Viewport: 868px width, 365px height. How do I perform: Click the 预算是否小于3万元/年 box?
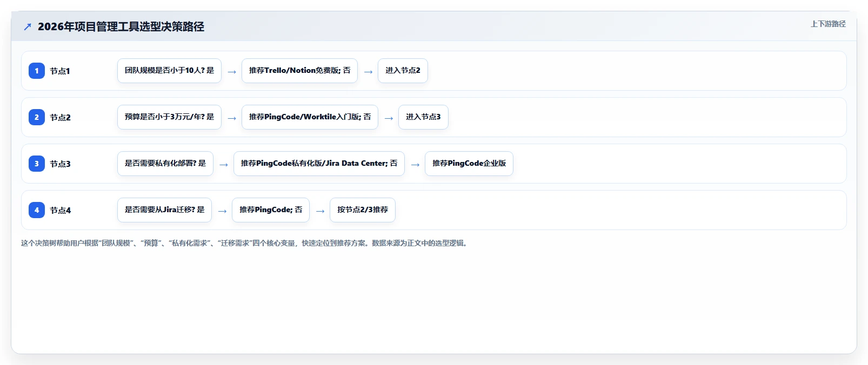[x=169, y=117]
